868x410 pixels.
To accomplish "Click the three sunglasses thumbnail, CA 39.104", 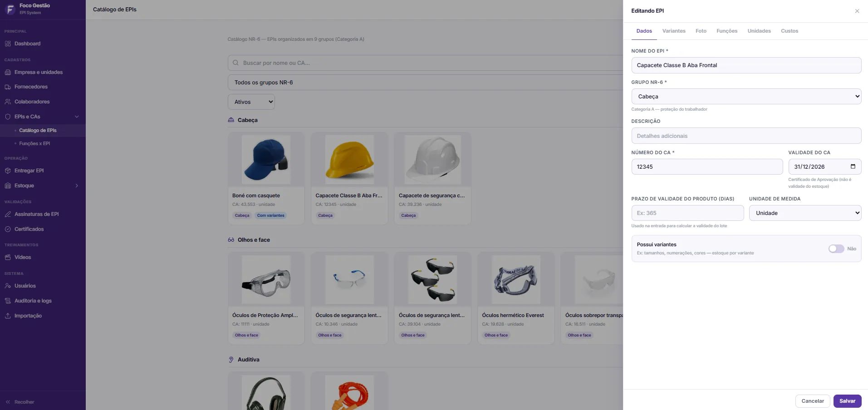I will pyautogui.click(x=432, y=279).
